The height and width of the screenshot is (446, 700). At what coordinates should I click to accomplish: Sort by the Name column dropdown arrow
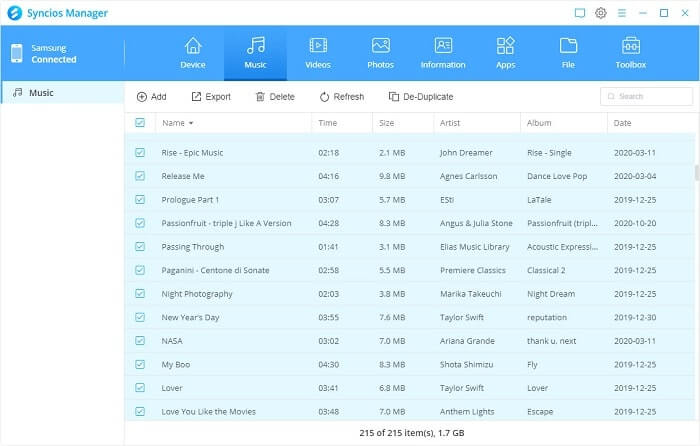(x=191, y=123)
